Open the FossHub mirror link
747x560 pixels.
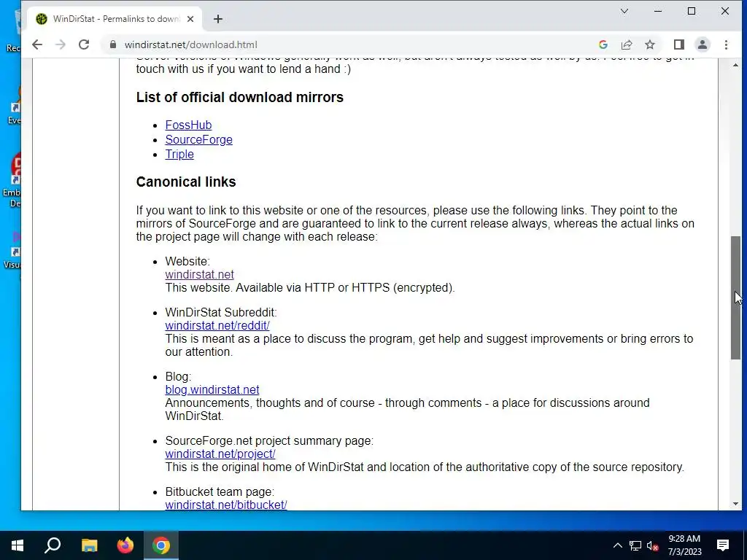tap(188, 125)
